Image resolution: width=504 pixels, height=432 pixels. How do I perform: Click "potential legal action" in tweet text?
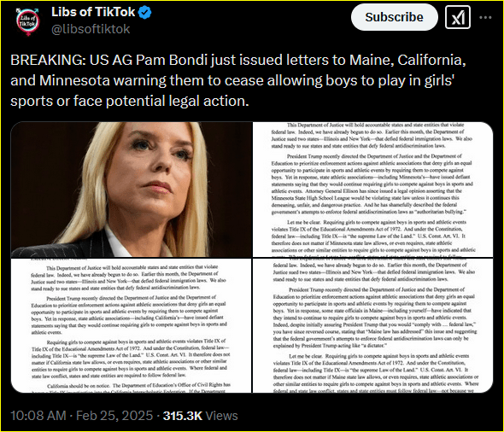[x=177, y=101]
